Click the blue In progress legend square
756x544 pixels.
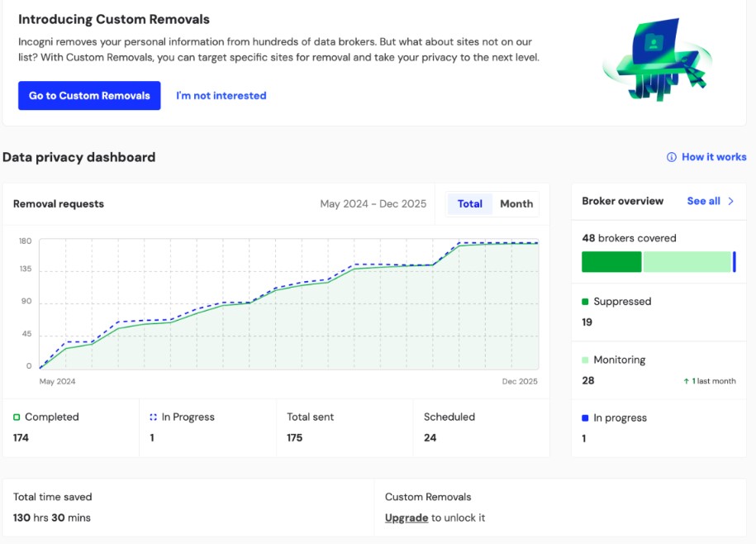click(x=586, y=418)
